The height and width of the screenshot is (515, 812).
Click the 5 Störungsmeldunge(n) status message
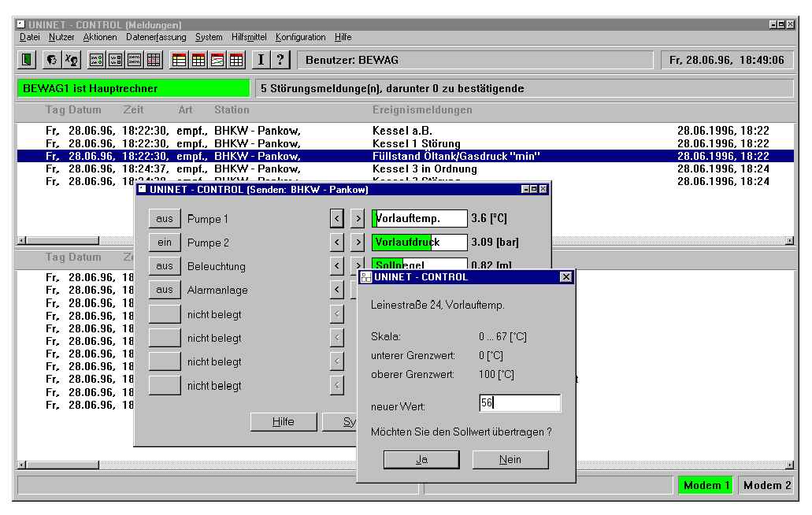tap(525, 88)
